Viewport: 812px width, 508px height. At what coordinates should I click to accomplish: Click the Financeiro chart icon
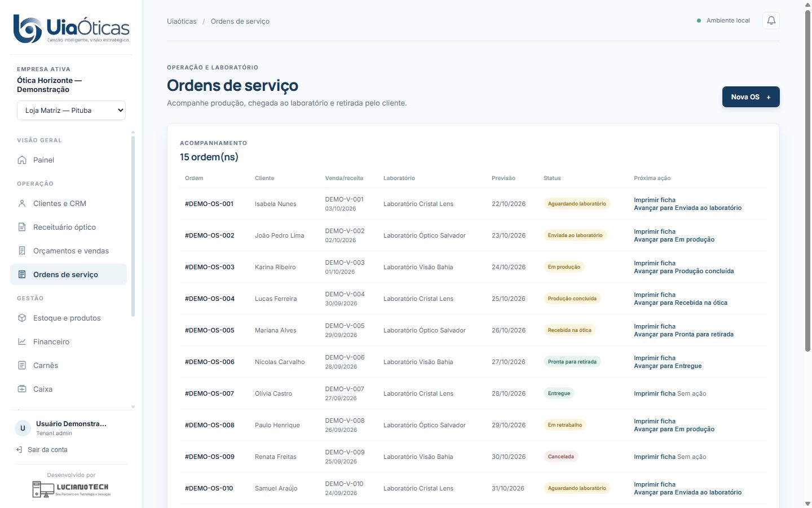pos(22,342)
